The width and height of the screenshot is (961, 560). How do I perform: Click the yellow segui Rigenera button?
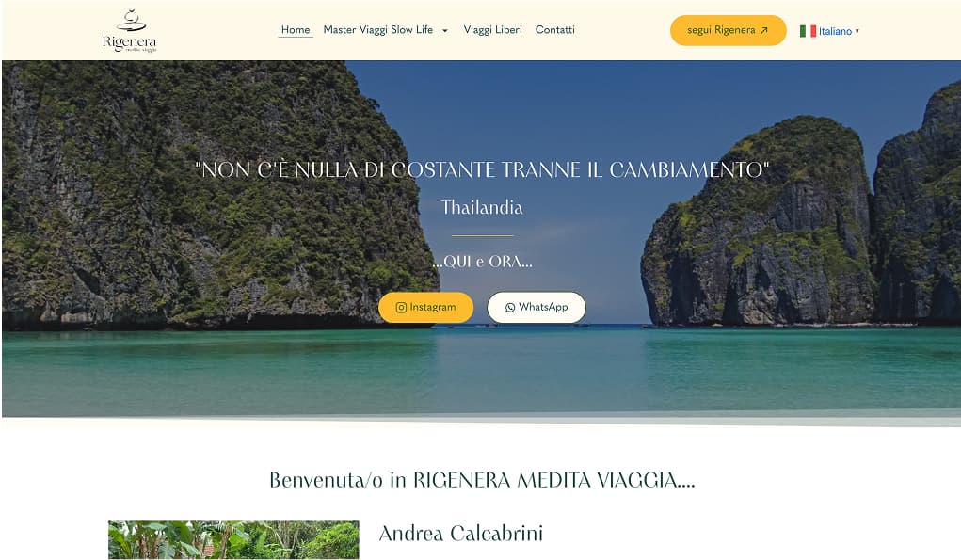click(x=729, y=30)
